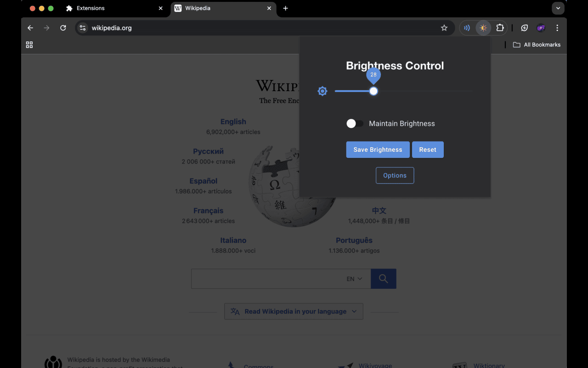This screenshot has width=588, height=368.
Task: Open the tab search chevron at top right
Action: pos(558,8)
